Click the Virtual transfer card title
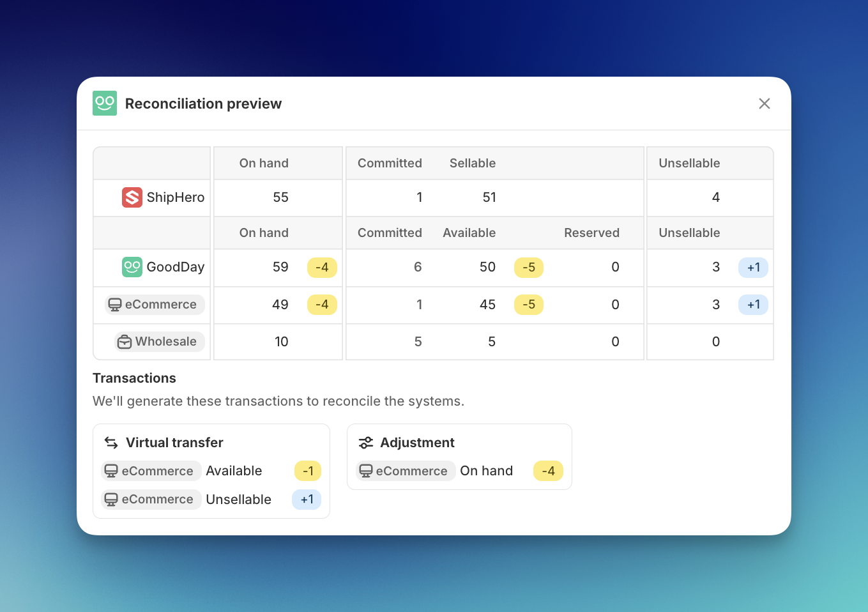Viewport: 868px width, 612px height. point(174,443)
